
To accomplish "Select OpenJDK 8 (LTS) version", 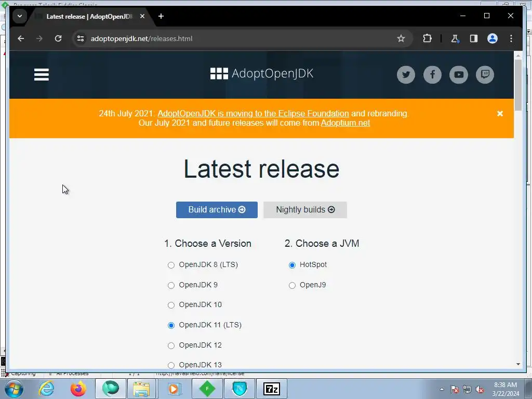I will tap(171, 265).
